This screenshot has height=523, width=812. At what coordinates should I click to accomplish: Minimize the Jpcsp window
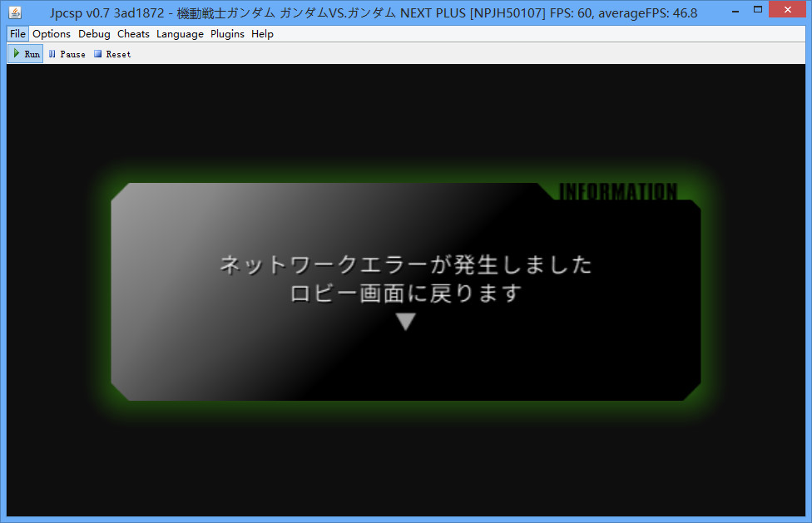point(735,10)
